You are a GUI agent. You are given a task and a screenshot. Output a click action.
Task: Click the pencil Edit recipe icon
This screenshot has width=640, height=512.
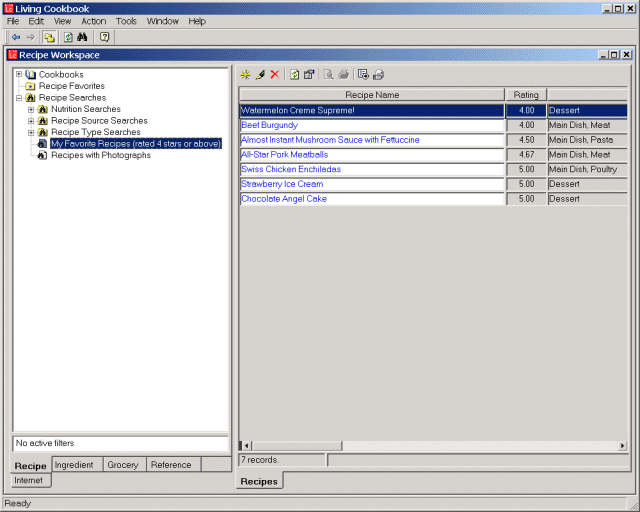click(260, 75)
